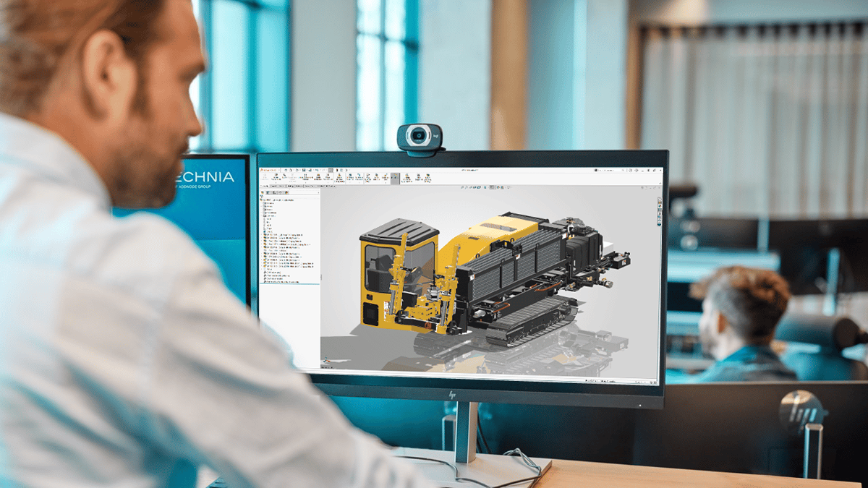Click inside the Search Commands box
This screenshot has width=868, height=488.
[610, 170]
